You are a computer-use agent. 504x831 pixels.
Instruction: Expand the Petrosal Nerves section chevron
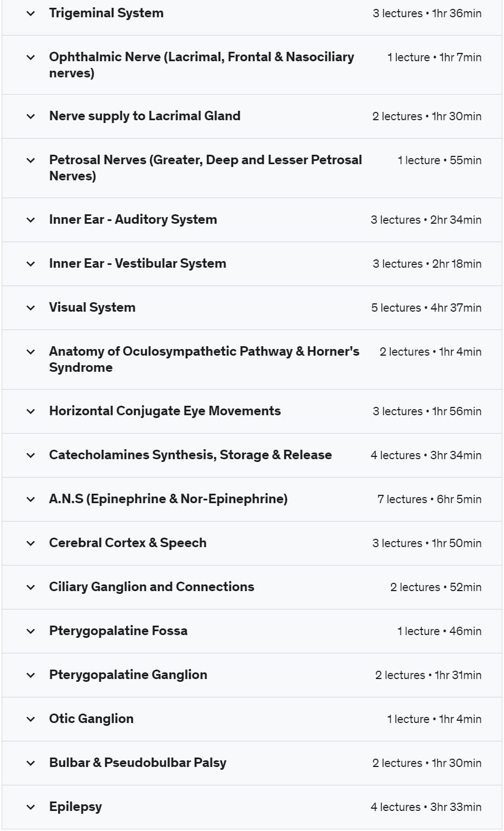pos(31,160)
